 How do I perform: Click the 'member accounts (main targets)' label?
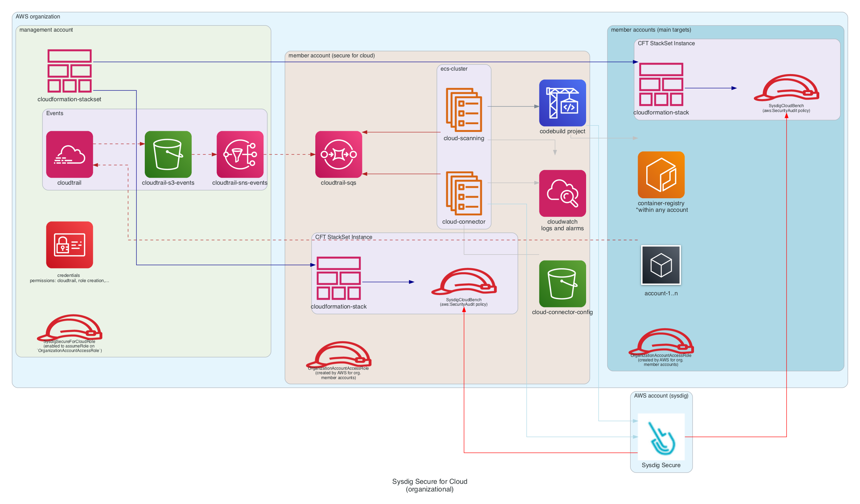pos(650,30)
